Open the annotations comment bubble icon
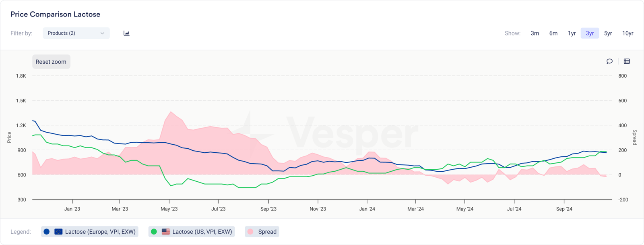Viewport: 644px width, 245px height. (609, 61)
